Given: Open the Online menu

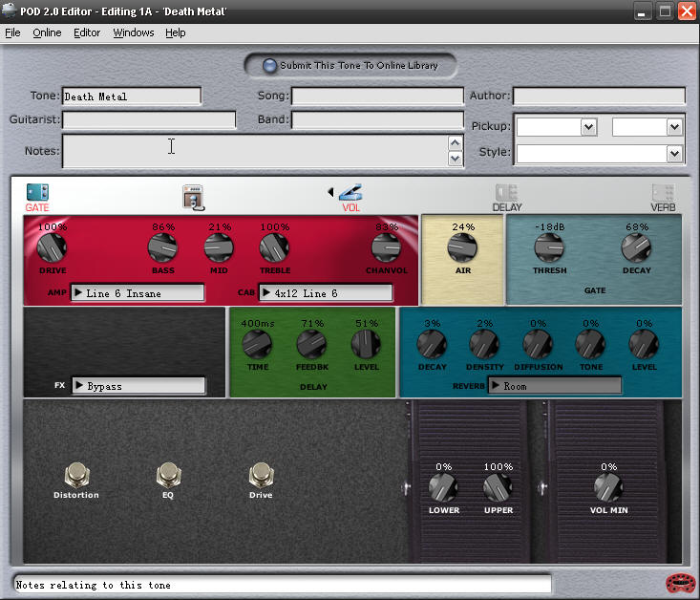Looking at the screenshot, I should pos(47,32).
